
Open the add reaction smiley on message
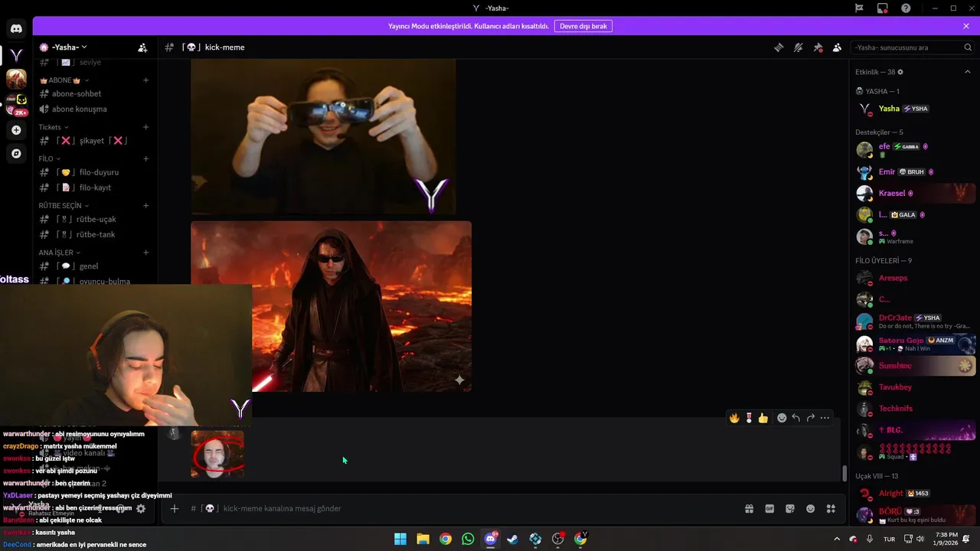(x=782, y=418)
